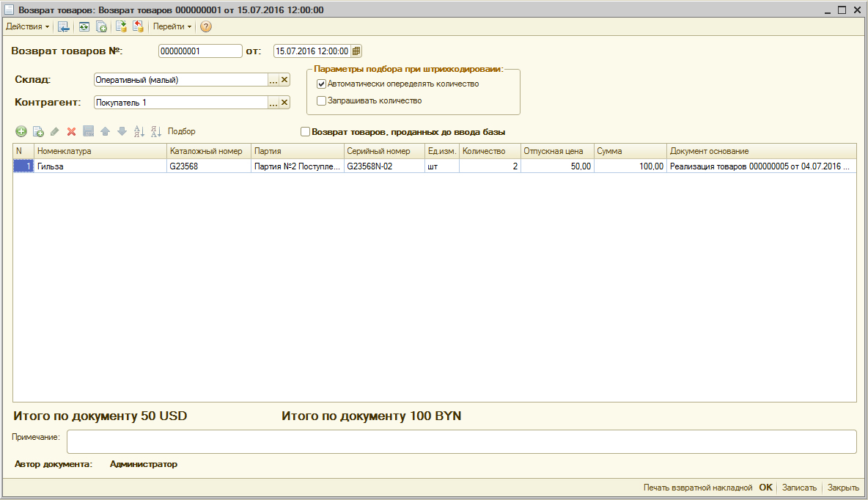Open the Действия menu
Viewport: 868px width, 500px height.
tap(28, 27)
